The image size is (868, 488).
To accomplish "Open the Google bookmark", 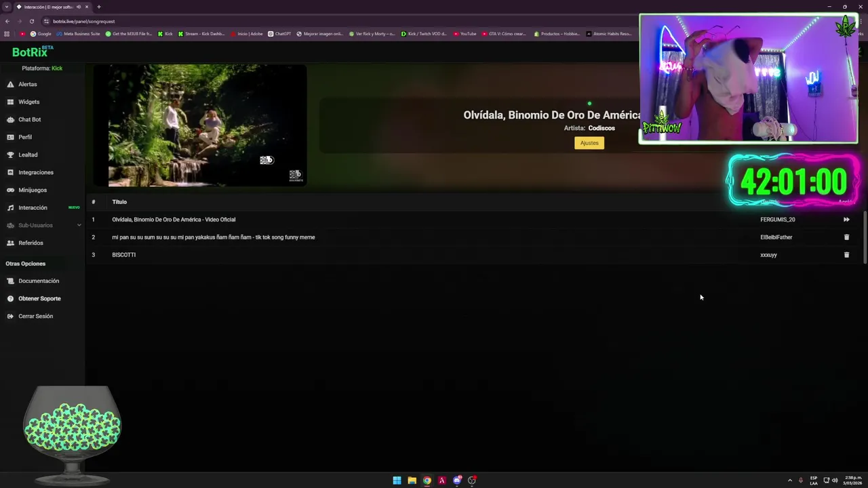I will pos(41,34).
